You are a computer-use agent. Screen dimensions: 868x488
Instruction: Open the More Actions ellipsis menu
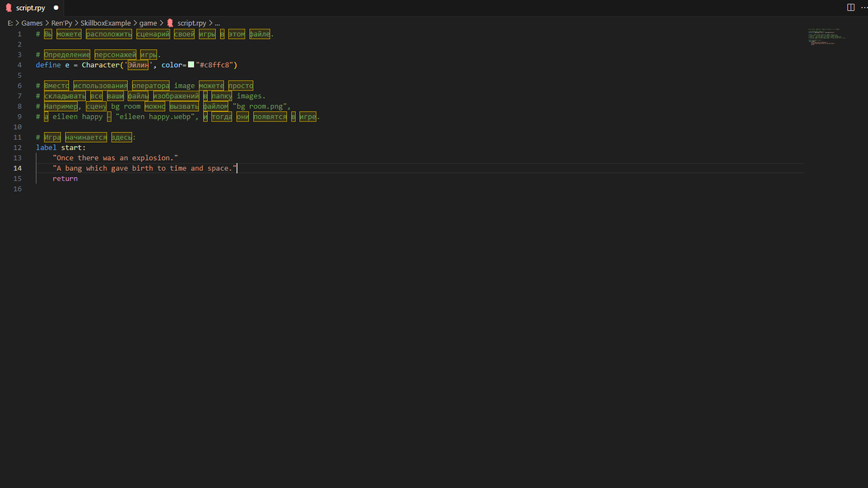863,7
